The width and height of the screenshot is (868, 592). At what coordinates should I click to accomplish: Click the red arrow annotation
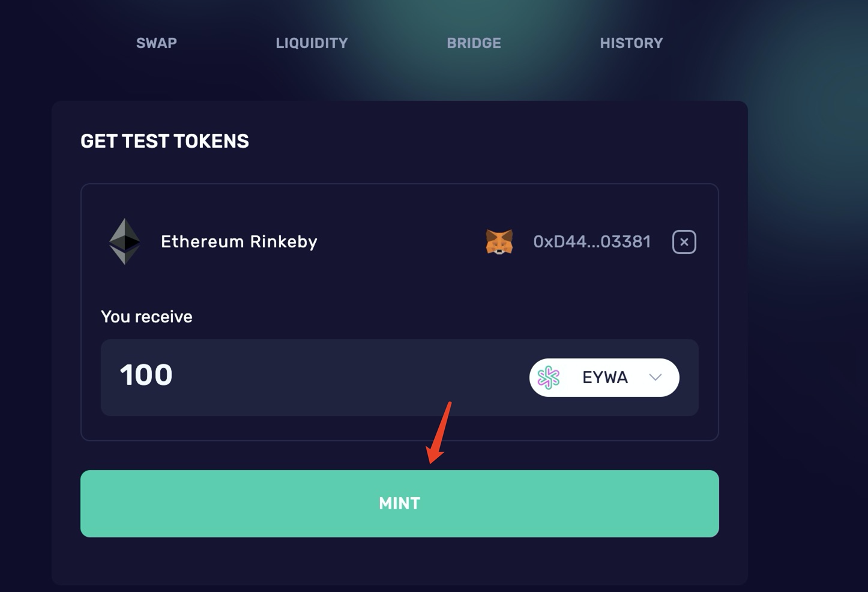(439, 432)
